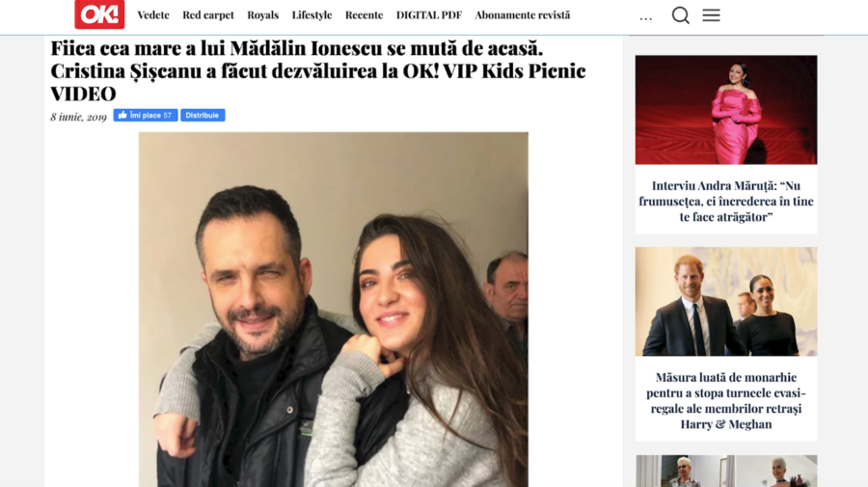The image size is (868, 487).
Task: Open the Royals menu item
Action: click(x=263, y=14)
